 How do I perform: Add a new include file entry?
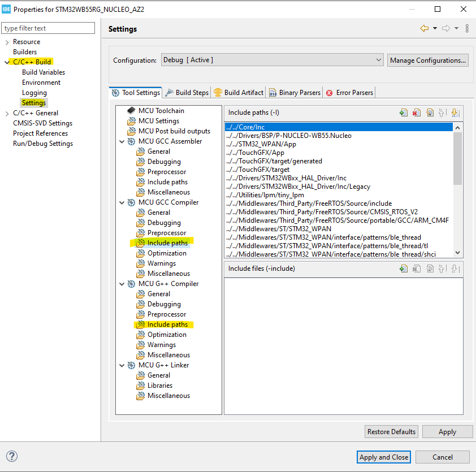(404, 269)
